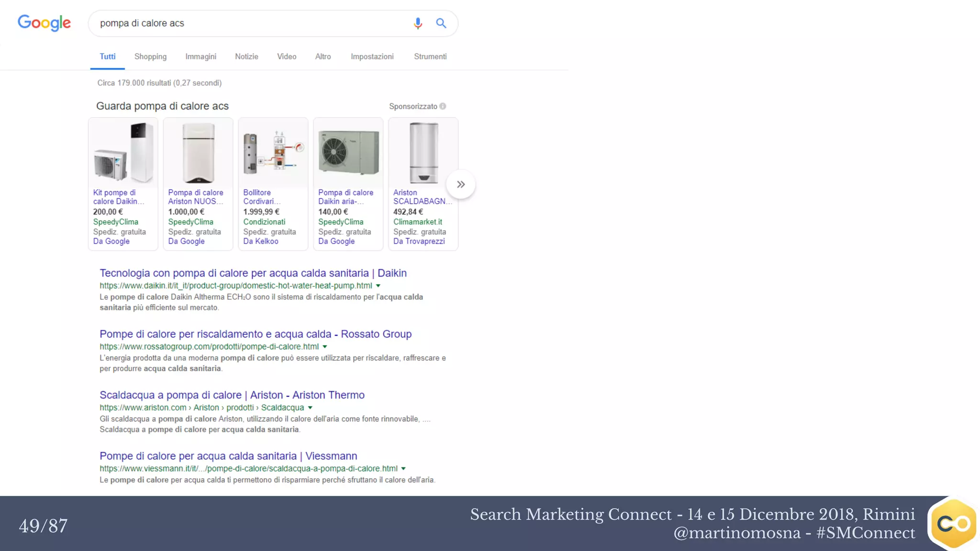The image size is (980, 551).
Task: Open Strumenti options
Action: click(x=430, y=56)
